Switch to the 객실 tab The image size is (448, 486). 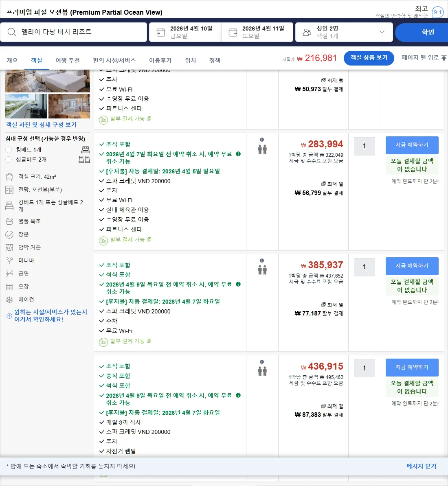pos(37,60)
